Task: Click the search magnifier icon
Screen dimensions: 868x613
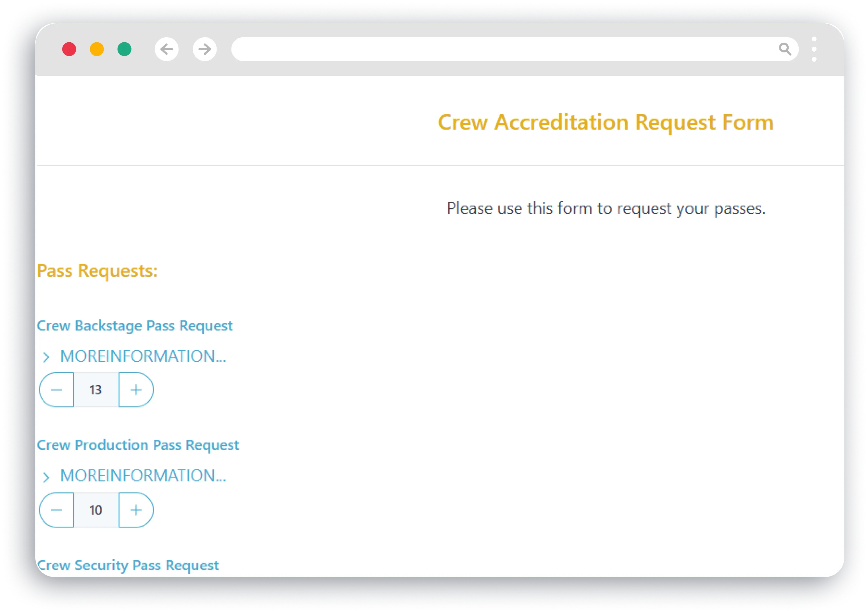Action: pyautogui.click(x=786, y=49)
